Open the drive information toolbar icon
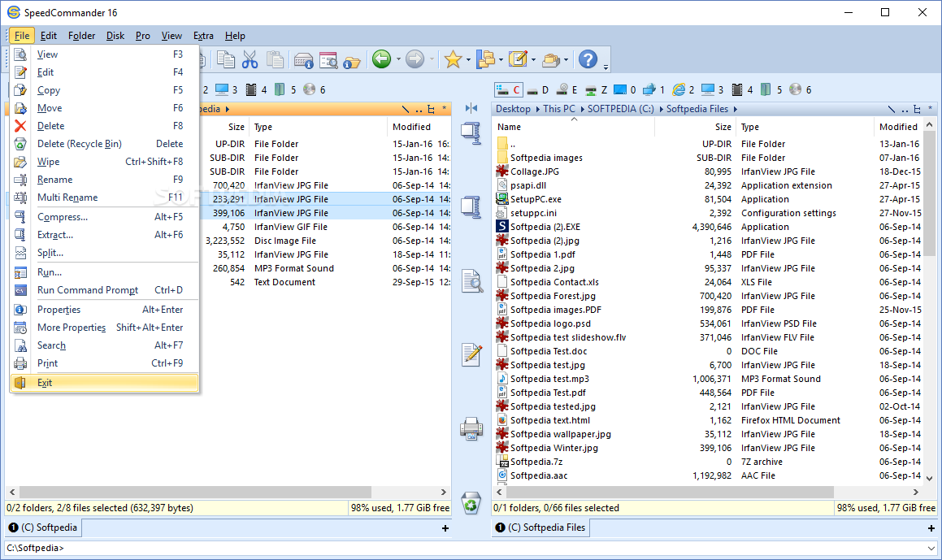 point(304,59)
